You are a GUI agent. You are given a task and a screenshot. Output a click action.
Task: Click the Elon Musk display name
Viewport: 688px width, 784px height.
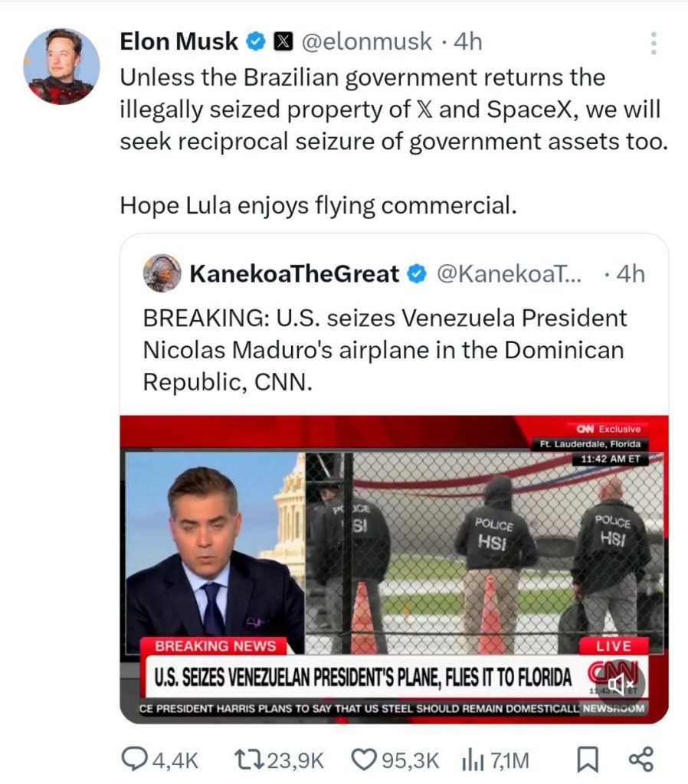point(179,42)
